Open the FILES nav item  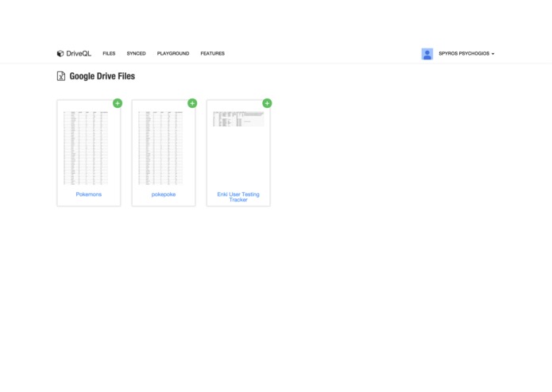tap(109, 53)
